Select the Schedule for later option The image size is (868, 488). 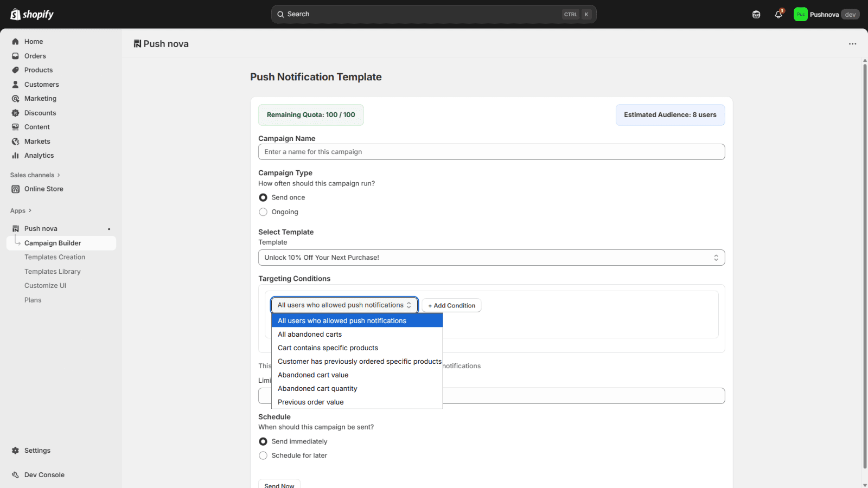(263, 455)
